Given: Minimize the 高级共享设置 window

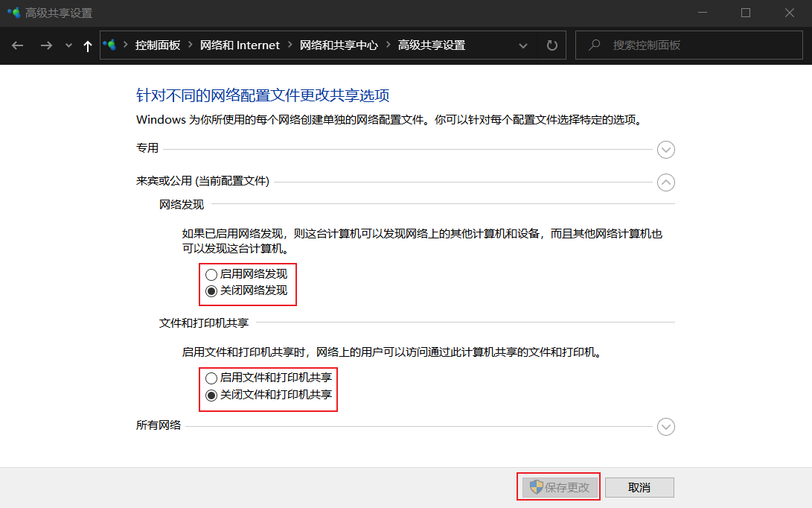Looking at the screenshot, I should [x=703, y=13].
